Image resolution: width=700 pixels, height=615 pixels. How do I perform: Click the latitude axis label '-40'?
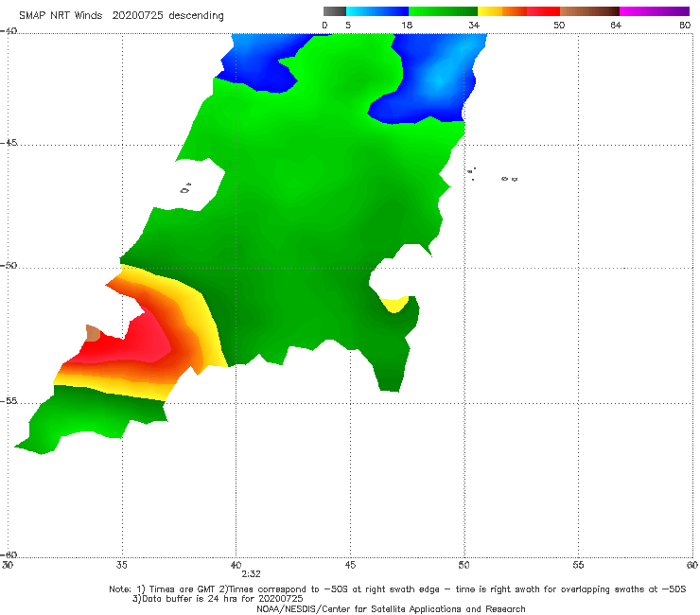9,31
